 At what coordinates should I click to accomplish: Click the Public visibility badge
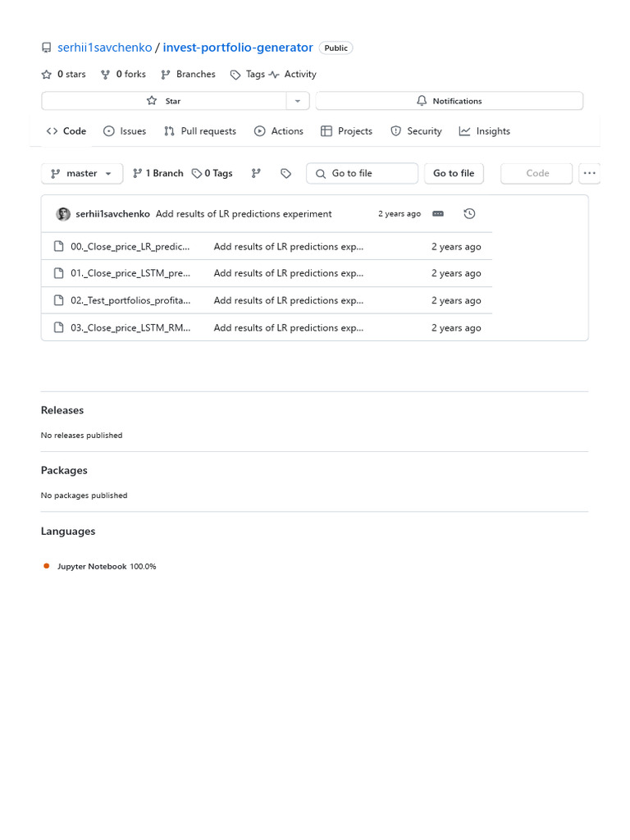336,48
